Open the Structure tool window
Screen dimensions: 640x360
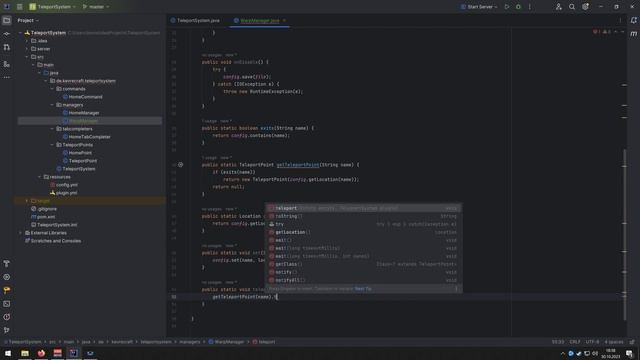tap(7, 64)
